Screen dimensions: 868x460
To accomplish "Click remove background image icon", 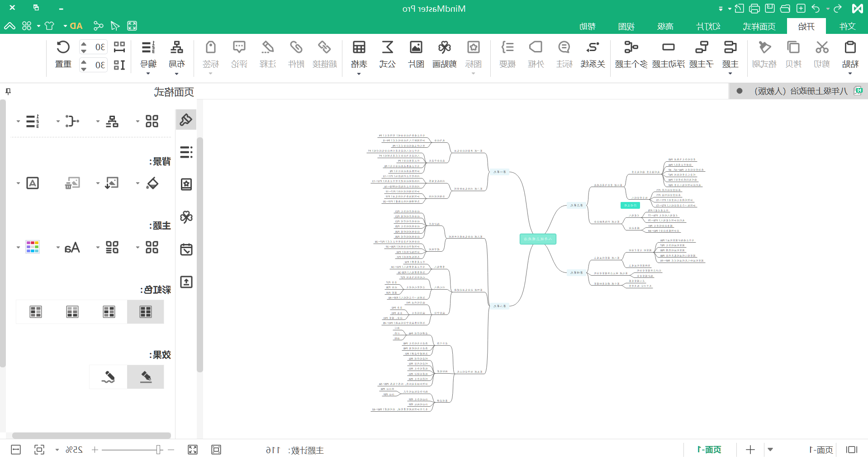I will (x=72, y=183).
